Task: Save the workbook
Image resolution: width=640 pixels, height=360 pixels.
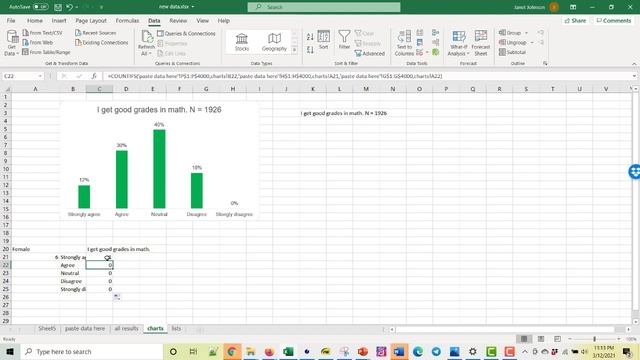Action: [58, 7]
